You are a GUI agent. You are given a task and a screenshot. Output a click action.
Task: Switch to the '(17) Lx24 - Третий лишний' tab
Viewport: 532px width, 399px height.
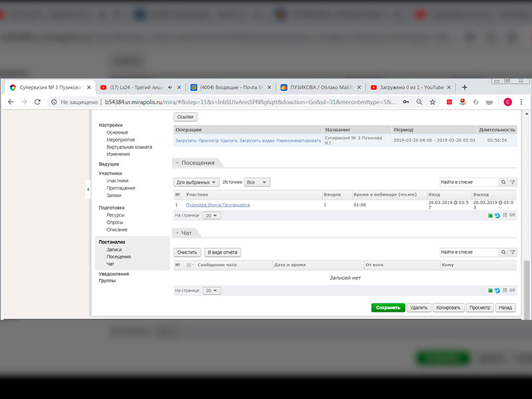pyautogui.click(x=136, y=87)
